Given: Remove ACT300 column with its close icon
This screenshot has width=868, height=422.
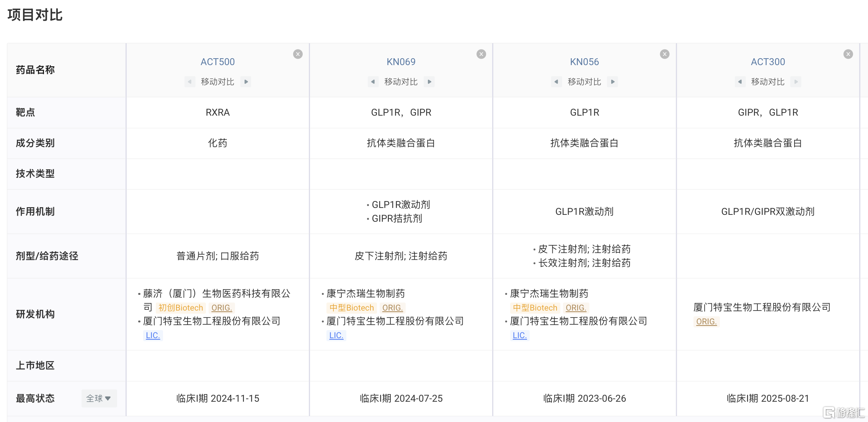Looking at the screenshot, I should (848, 54).
